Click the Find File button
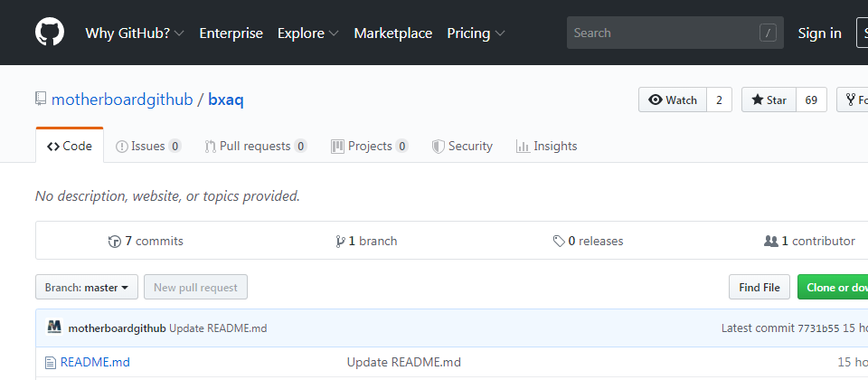Image resolution: width=868 pixels, height=380 pixels. [759, 287]
